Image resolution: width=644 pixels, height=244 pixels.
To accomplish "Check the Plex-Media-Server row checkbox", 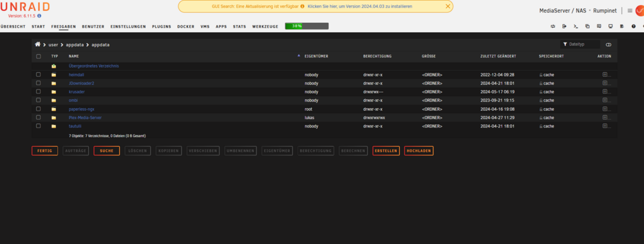I will pos(38,117).
